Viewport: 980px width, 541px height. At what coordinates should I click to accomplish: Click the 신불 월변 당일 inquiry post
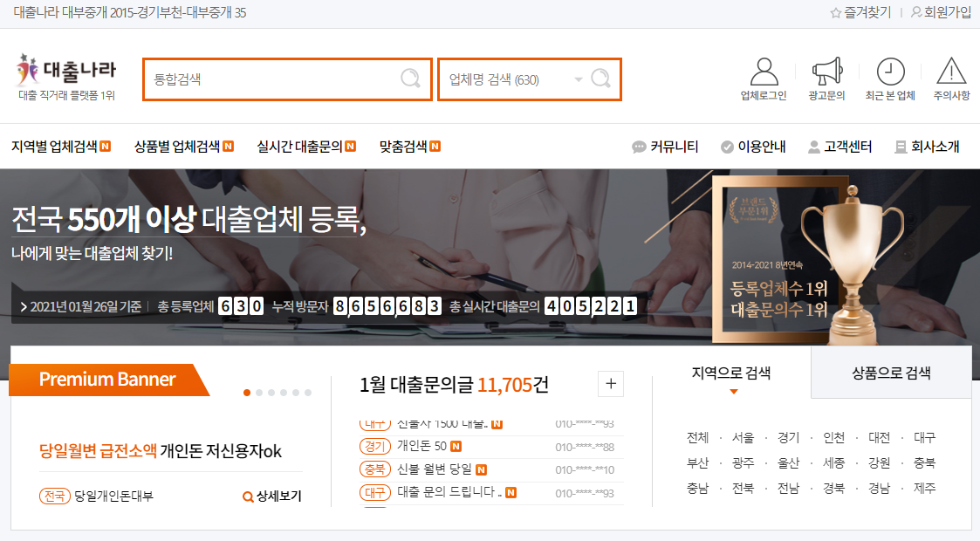click(435, 469)
